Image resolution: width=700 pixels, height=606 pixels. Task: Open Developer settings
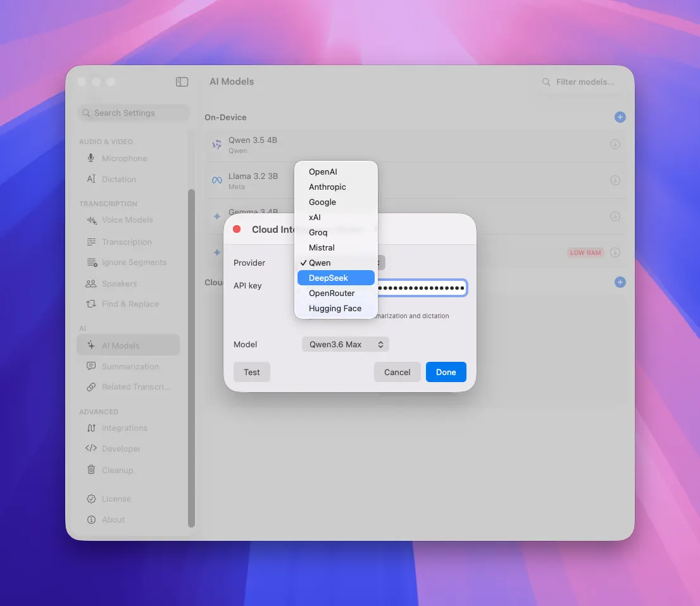[x=128, y=448]
